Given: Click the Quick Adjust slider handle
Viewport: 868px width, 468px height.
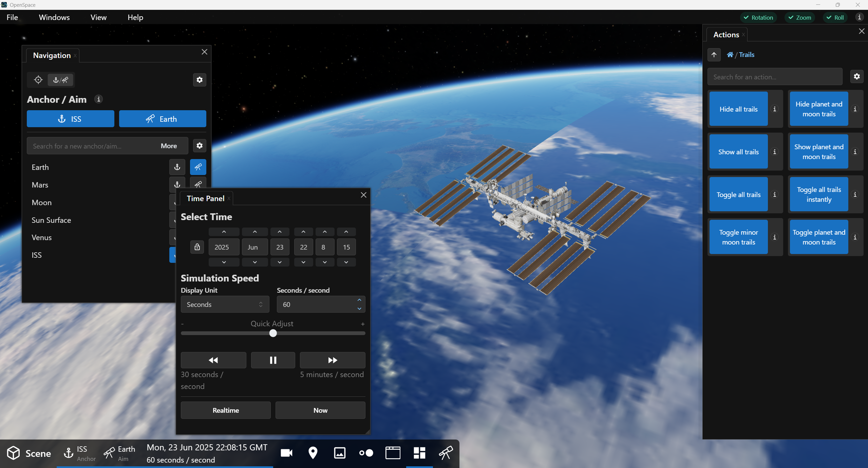Looking at the screenshot, I should pos(273,333).
